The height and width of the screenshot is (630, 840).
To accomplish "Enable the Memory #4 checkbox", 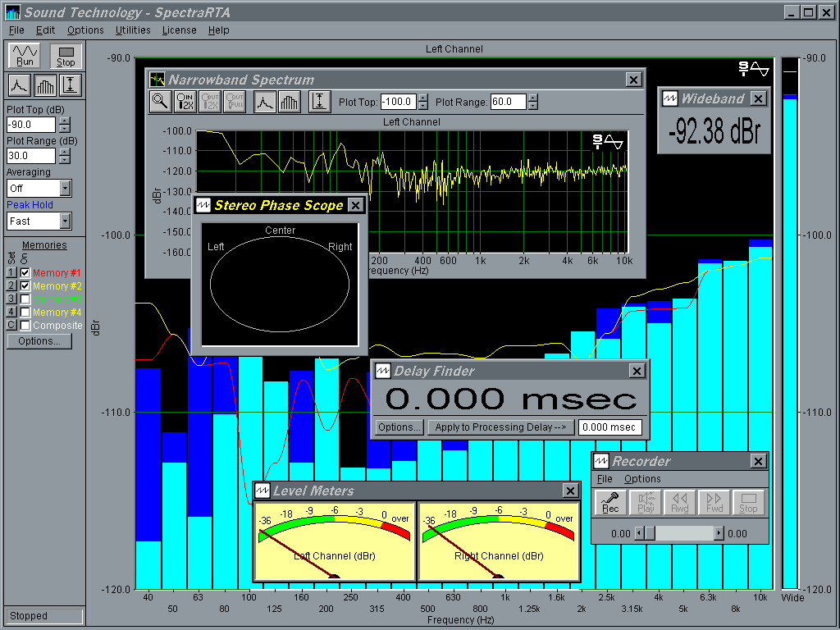I will click(25, 313).
